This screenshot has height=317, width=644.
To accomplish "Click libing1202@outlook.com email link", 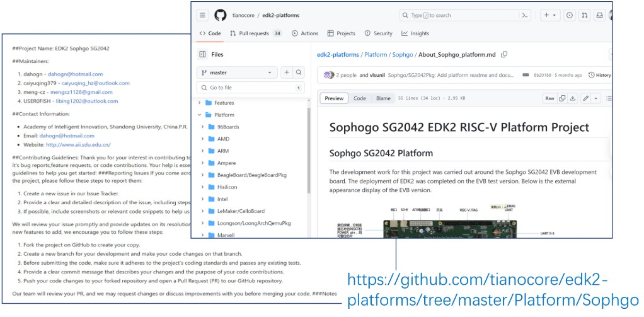I will point(87,101).
